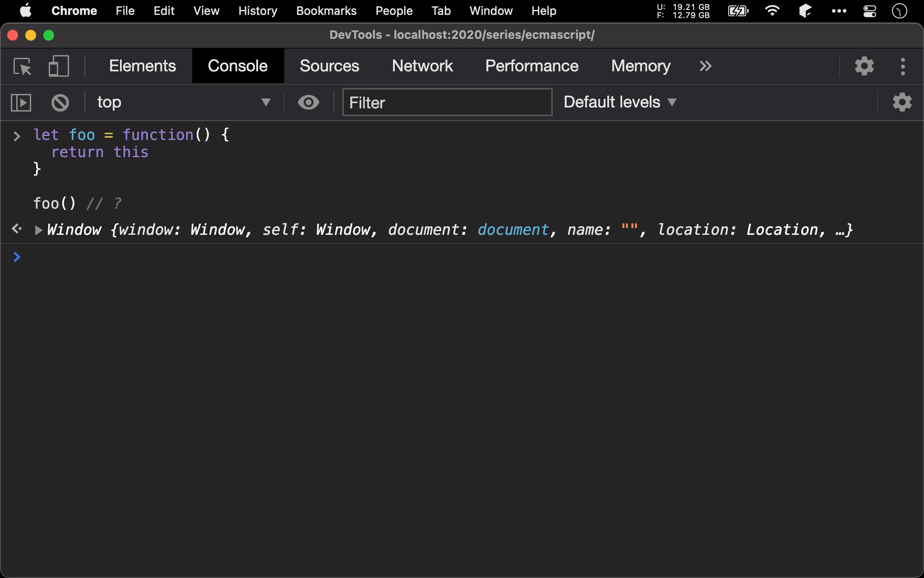Click the create live expression button
This screenshot has width=924, height=578.
click(x=307, y=102)
